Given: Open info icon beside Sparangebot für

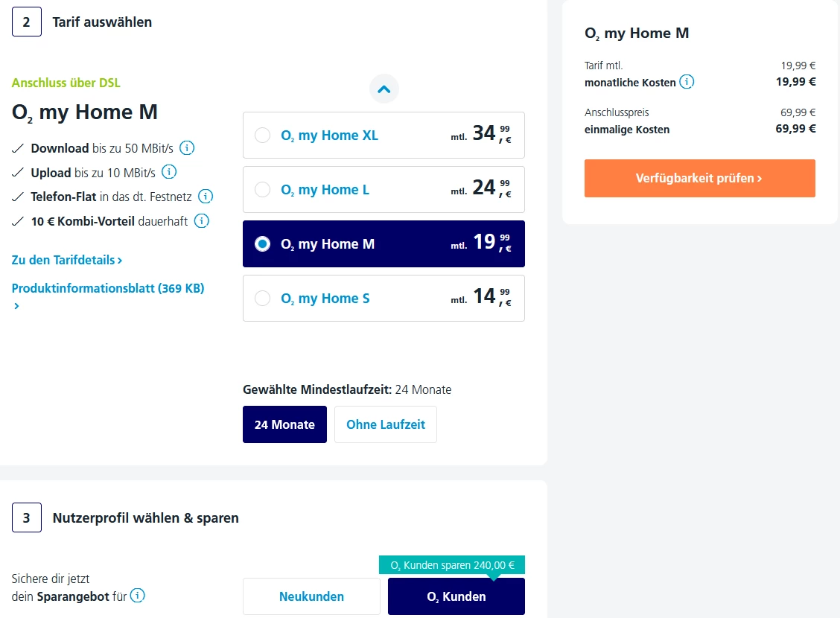Looking at the screenshot, I should click(138, 596).
